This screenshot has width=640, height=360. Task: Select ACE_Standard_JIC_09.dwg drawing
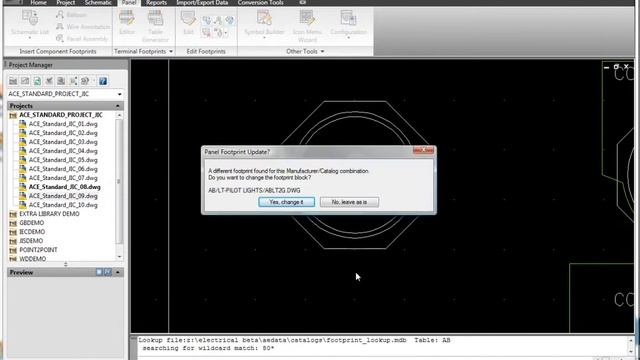[x=63, y=196]
